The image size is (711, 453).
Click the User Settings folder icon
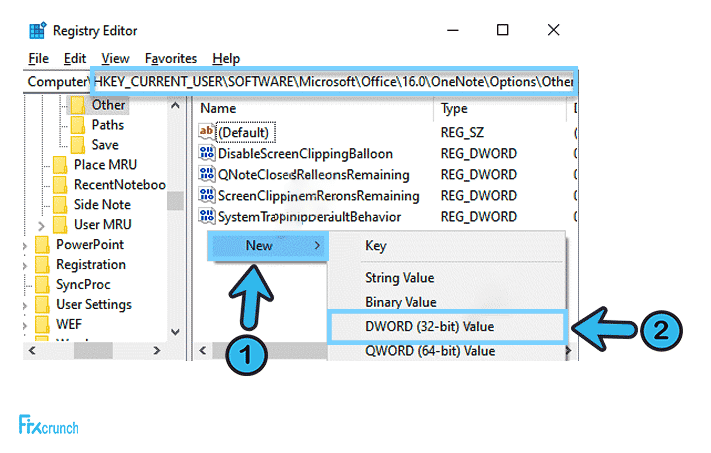[x=42, y=304]
